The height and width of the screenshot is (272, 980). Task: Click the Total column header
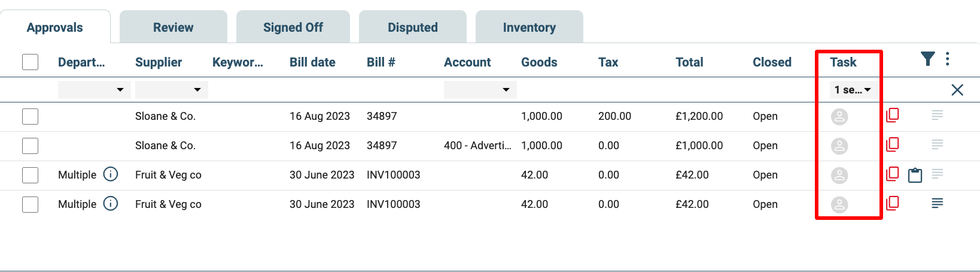[x=689, y=62]
